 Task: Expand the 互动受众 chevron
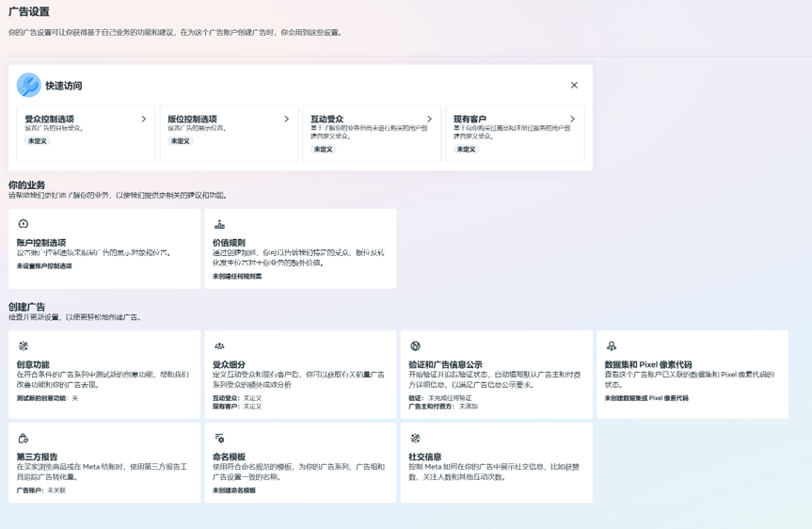click(429, 120)
